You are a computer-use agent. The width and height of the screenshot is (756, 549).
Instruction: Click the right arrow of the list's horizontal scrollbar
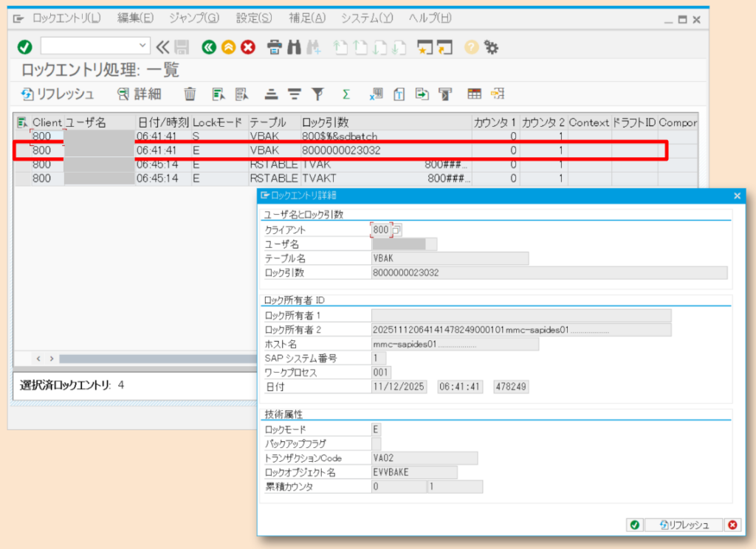click(x=52, y=359)
